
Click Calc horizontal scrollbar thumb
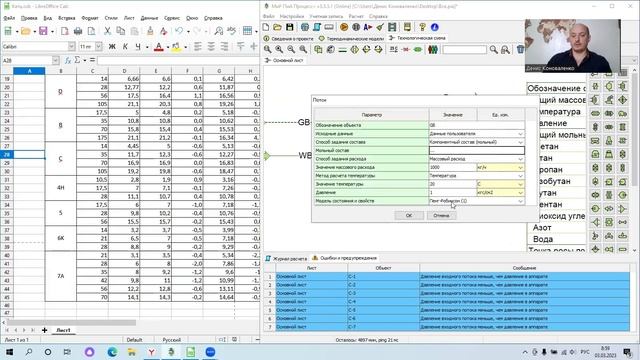71,322
